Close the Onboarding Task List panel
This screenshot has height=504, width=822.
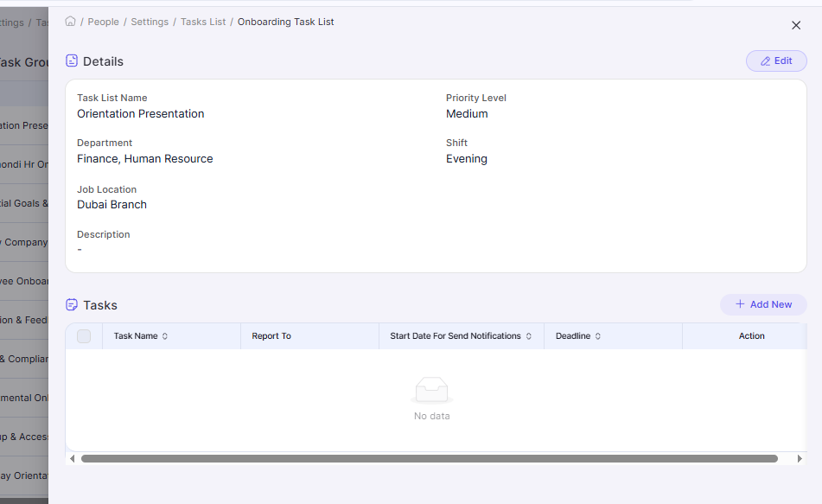[795, 25]
